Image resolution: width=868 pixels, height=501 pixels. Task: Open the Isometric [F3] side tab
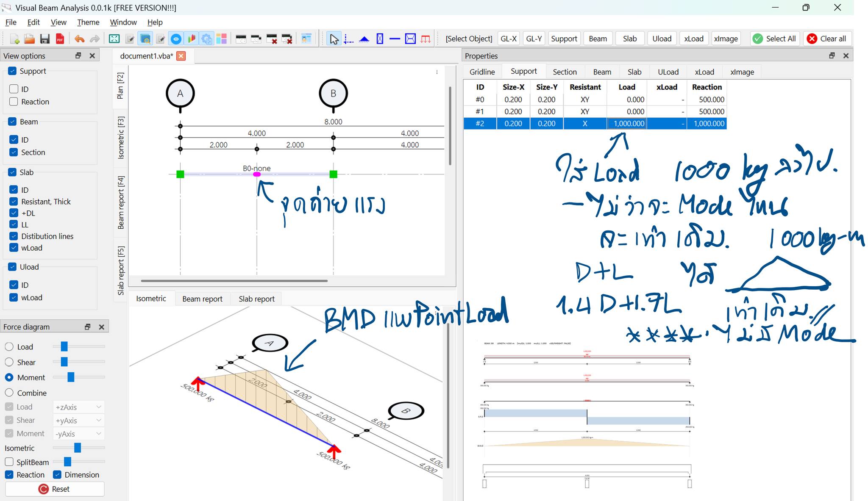pyautogui.click(x=121, y=138)
